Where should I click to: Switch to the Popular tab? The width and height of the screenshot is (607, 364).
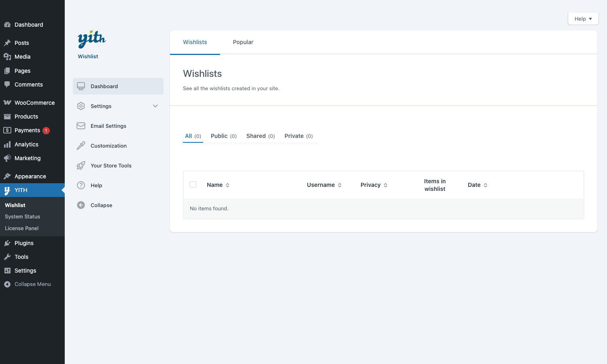coord(243,42)
